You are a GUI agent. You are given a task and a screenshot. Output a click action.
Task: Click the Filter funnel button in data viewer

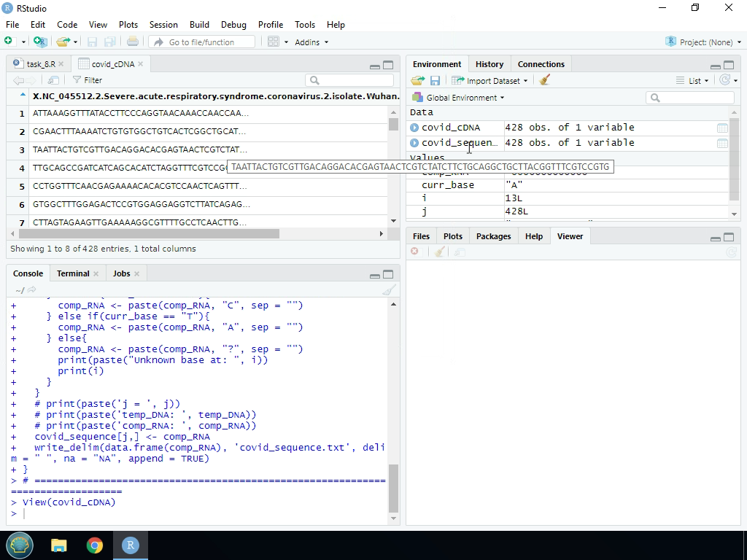(87, 80)
